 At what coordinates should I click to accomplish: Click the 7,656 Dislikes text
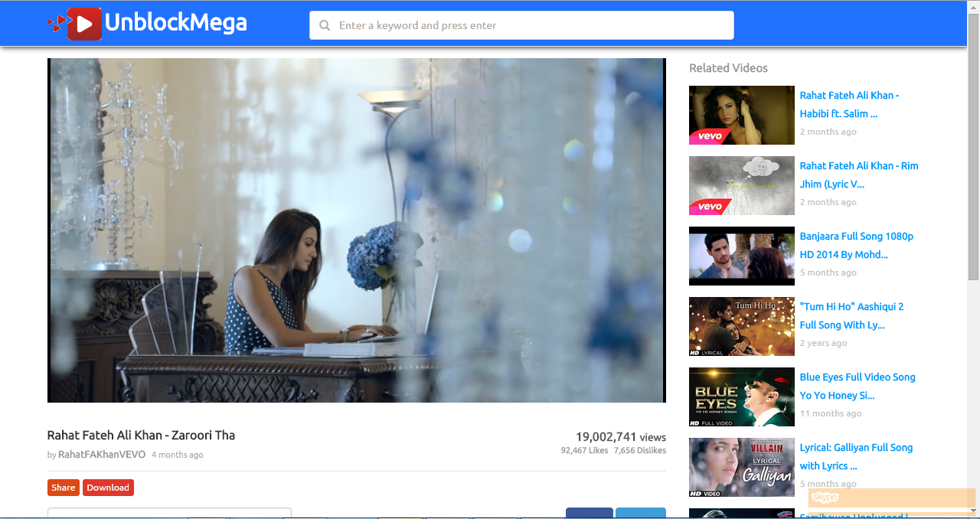pyautogui.click(x=640, y=450)
